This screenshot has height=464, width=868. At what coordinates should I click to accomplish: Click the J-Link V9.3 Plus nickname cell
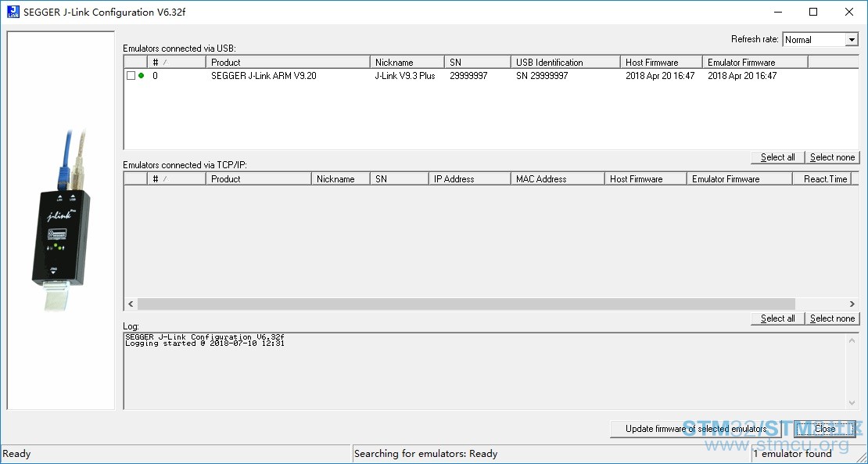tap(405, 76)
